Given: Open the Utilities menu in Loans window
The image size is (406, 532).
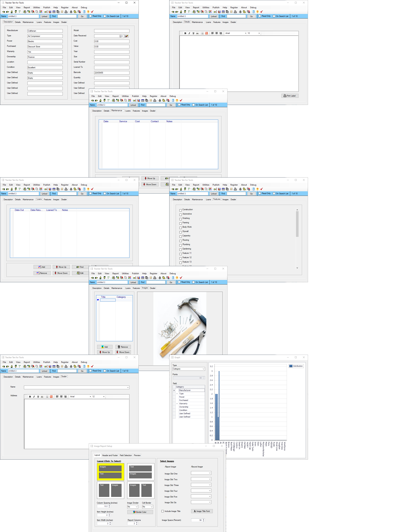Looking at the screenshot, I should [37, 185].
